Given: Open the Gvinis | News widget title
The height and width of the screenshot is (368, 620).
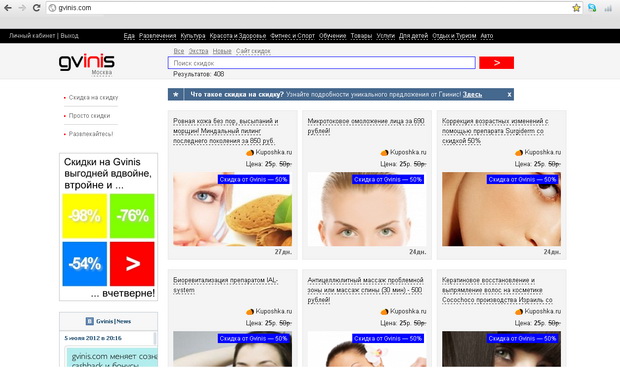Looking at the screenshot, I should point(113,321).
